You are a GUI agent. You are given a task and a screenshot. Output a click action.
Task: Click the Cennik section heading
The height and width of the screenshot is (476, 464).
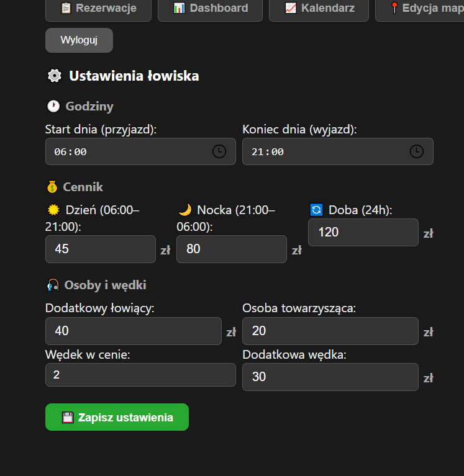pyautogui.click(x=83, y=187)
